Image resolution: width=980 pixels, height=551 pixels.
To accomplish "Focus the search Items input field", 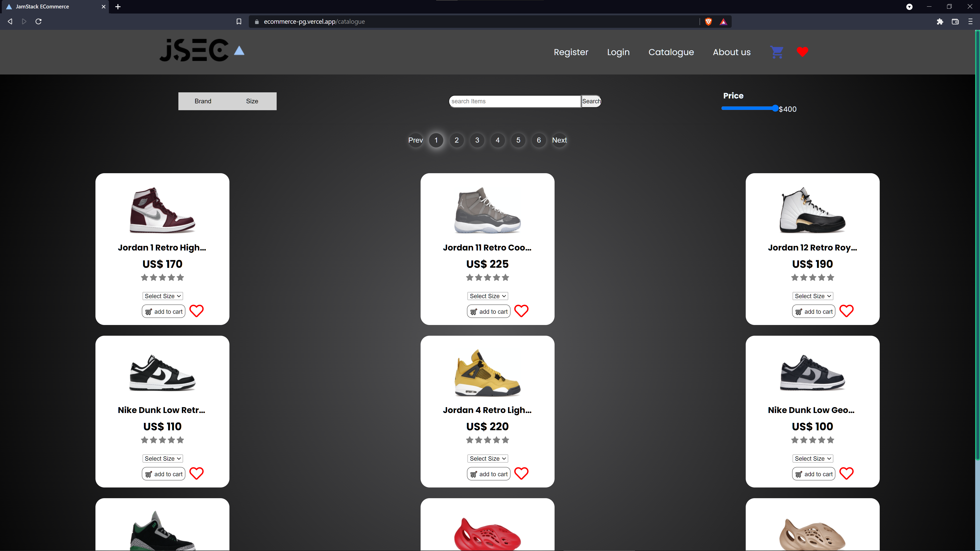I will 515,101.
